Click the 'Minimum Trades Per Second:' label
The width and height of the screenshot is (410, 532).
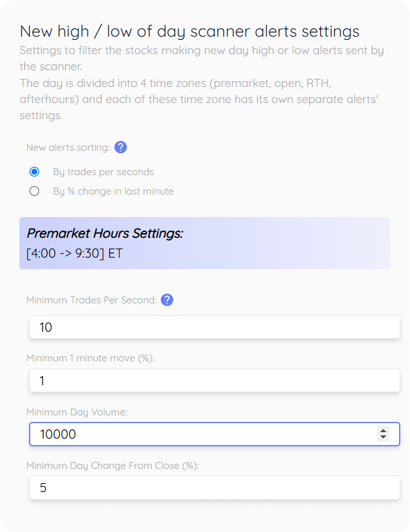92,300
